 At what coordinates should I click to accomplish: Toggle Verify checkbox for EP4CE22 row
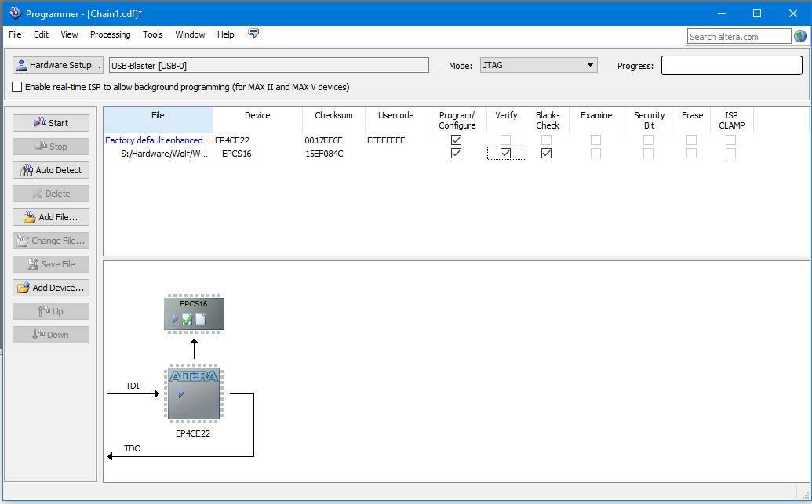tap(506, 140)
